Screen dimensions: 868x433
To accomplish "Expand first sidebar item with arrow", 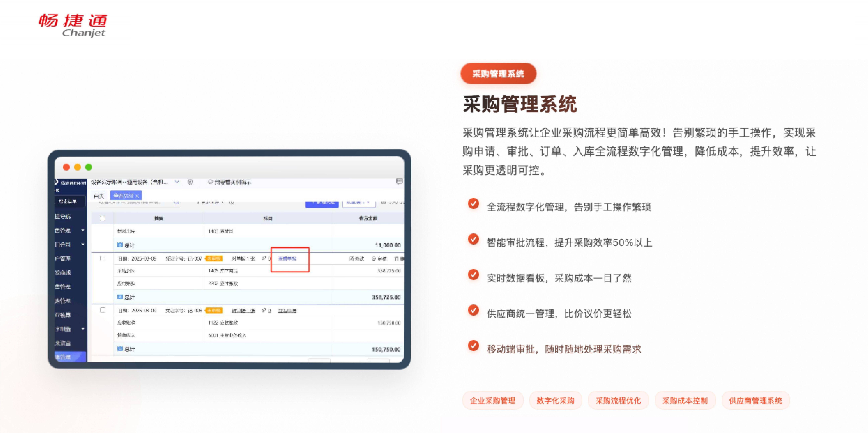I will (x=82, y=230).
